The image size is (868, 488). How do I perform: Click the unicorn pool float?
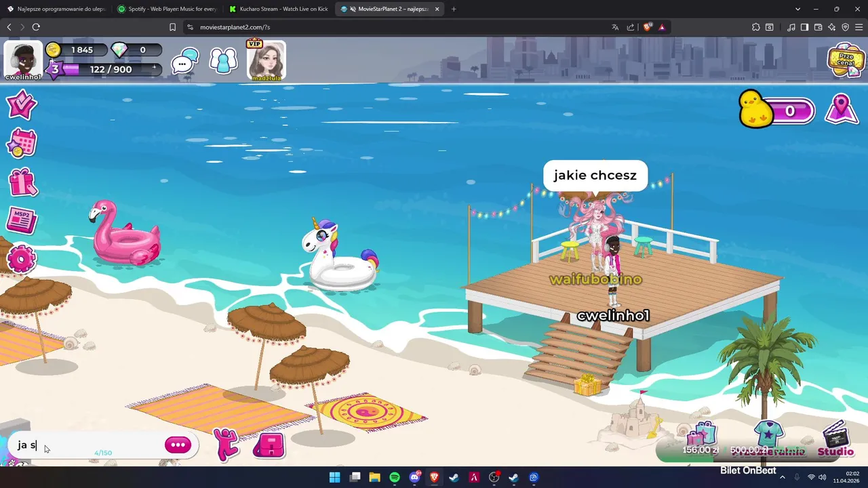(x=340, y=256)
